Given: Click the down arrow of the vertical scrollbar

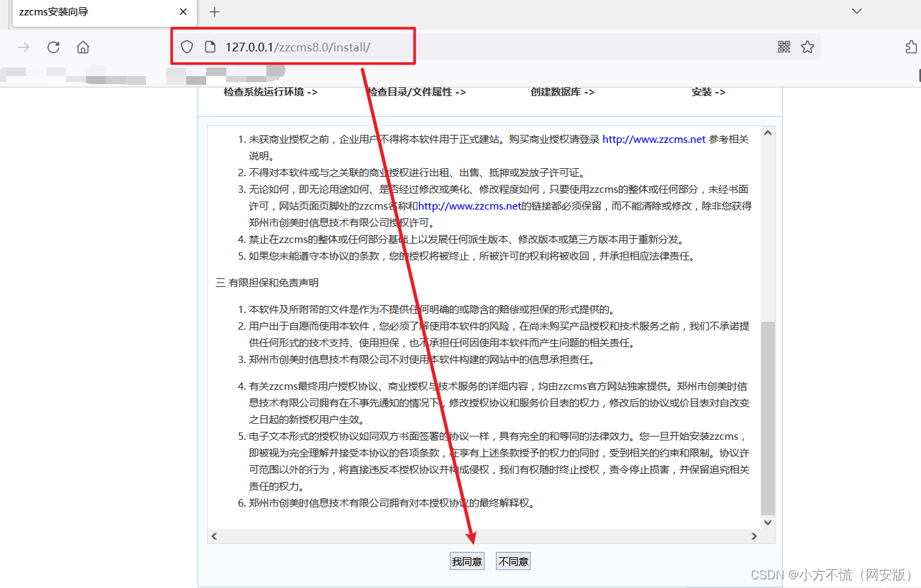Looking at the screenshot, I should pyautogui.click(x=767, y=523).
